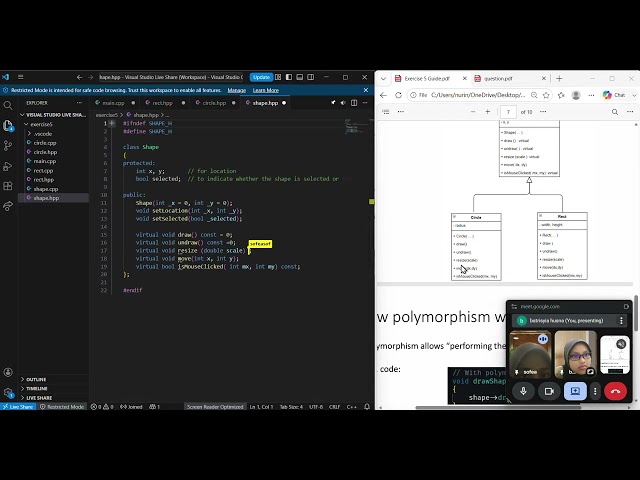The image size is (640, 480).
Task: Switch to rect.hpp editor tab
Action: point(162,103)
